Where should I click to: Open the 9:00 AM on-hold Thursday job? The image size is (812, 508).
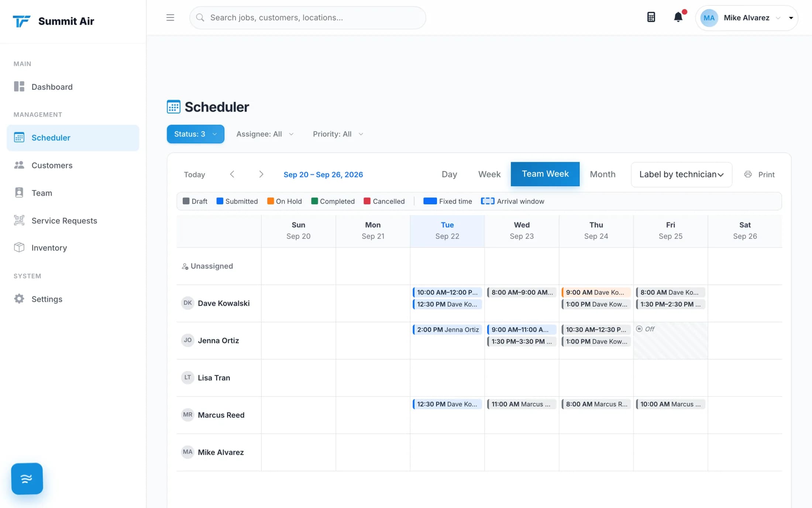(x=596, y=292)
